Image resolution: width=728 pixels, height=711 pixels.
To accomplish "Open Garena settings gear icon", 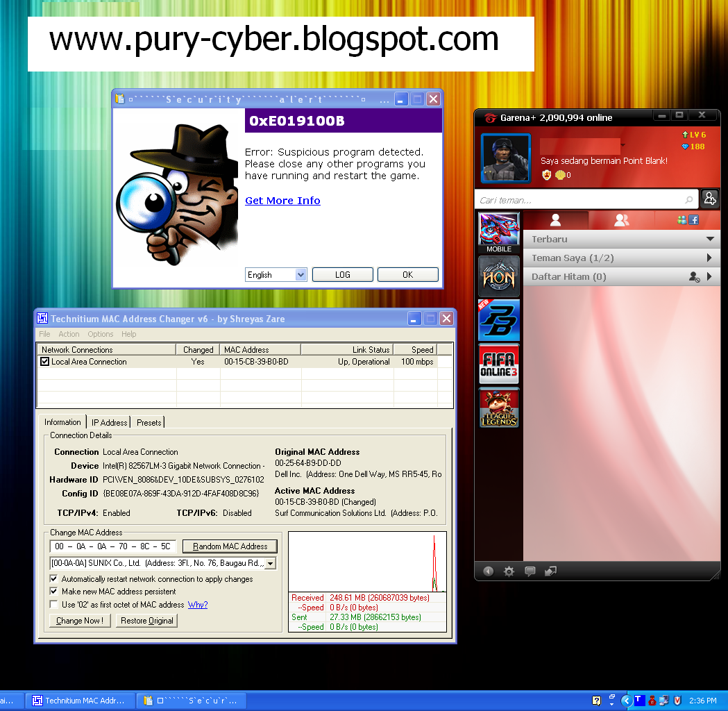I will (x=509, y=571).
